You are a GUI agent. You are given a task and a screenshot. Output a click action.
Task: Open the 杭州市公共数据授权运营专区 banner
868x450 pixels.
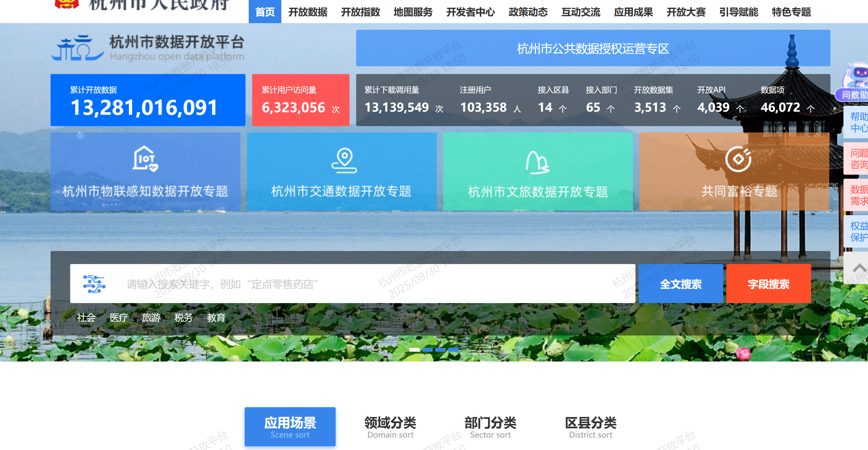[593, 48]
